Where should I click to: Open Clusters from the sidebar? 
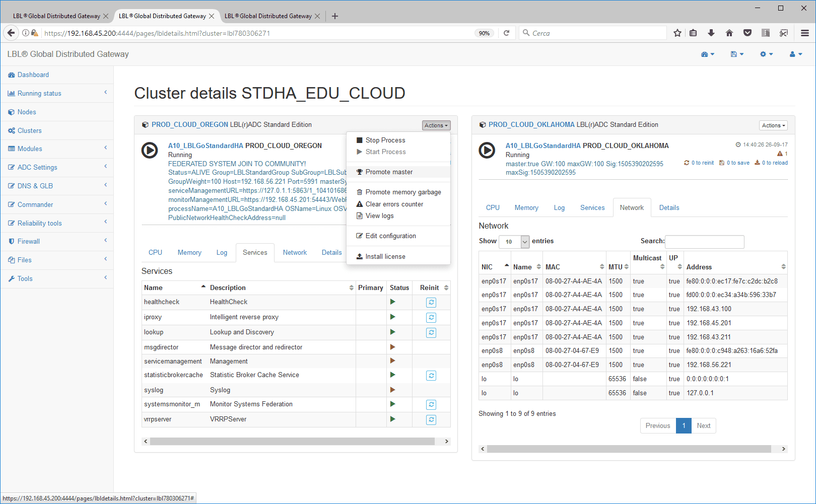coord(30,130)
